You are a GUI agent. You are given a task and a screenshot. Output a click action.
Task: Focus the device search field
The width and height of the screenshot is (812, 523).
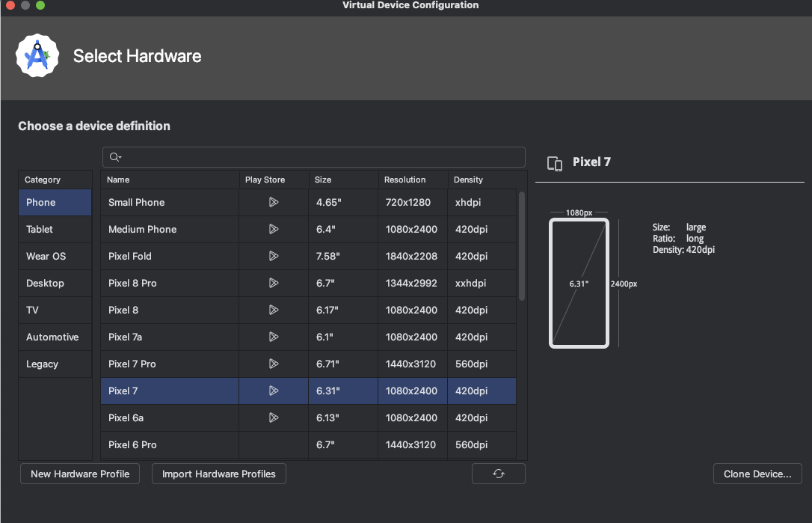coord(314,157)
